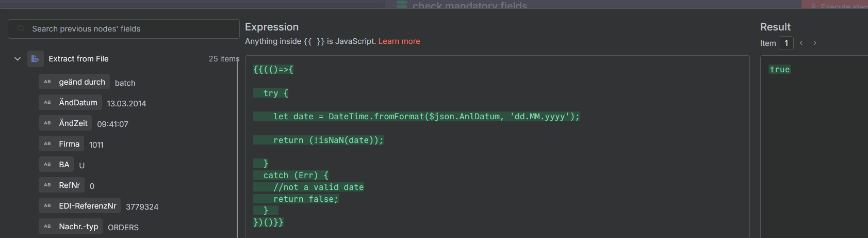868x238 pixels.
Task: Click the check mandatory fields node title
Action: pyautogui.click(x=469, y=6)
